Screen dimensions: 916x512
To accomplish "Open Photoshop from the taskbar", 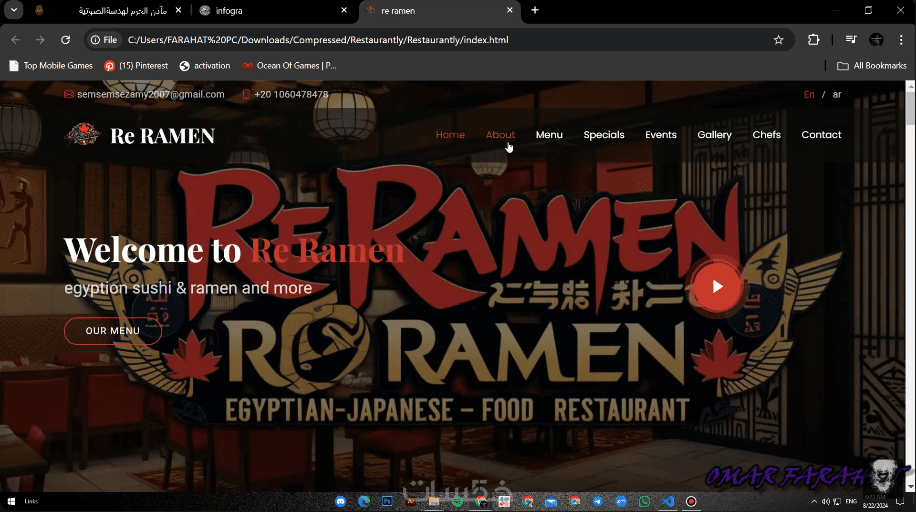I will point(387,501).
